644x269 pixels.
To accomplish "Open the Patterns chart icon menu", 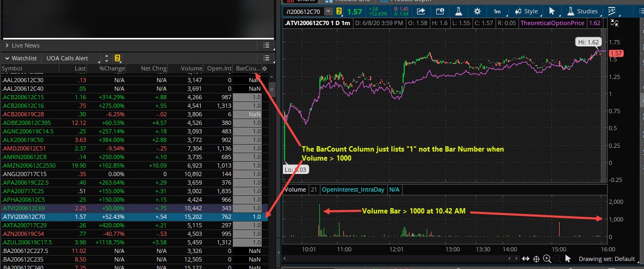I will point(612,11).
